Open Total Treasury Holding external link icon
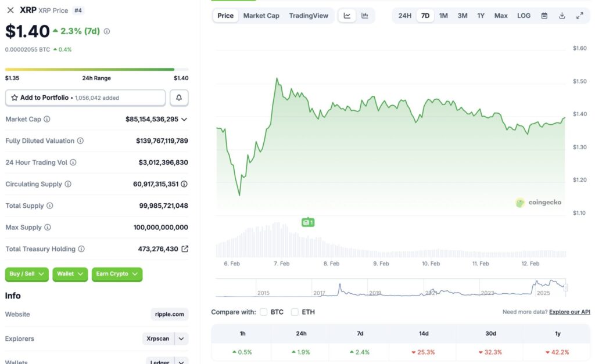The image size is (595, 364). 184,248
